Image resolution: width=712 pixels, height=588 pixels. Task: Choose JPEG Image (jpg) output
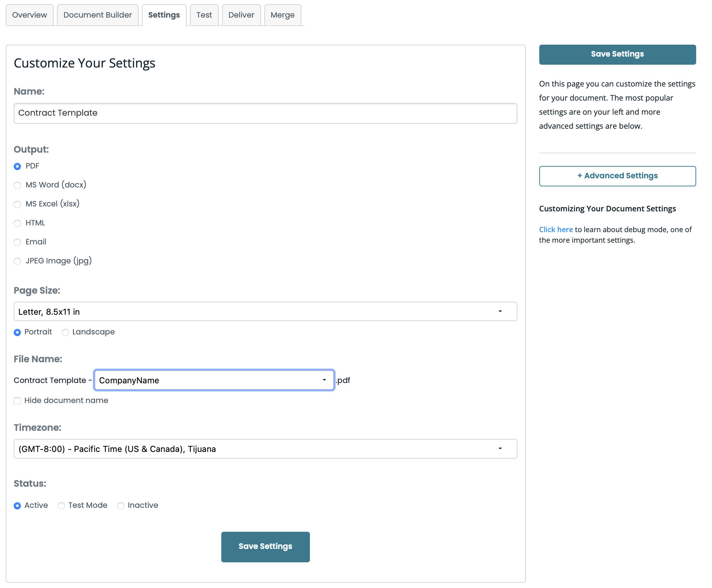(17, 261)
